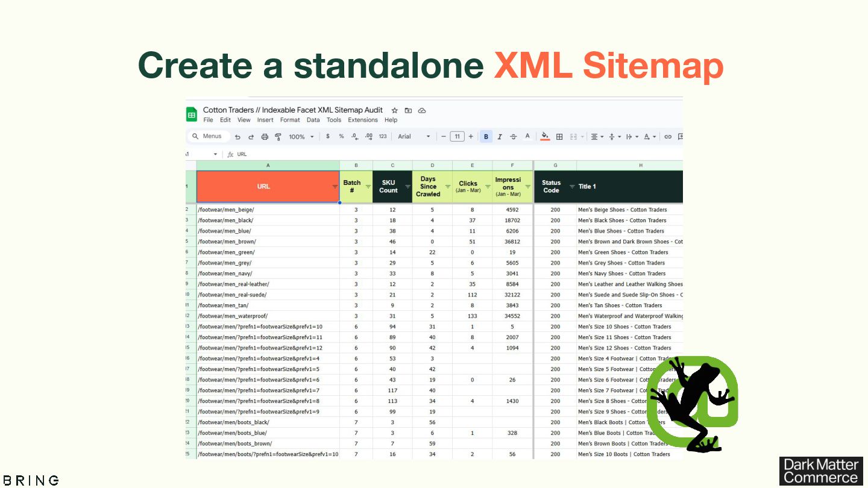Open the Arial font dropdown
Screen dimensions: 868x488
tap(414, 137)
